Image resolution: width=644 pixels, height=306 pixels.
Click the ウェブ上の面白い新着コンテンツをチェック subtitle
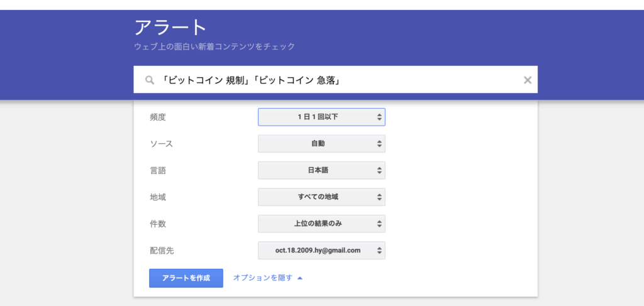tap(214, 46)
